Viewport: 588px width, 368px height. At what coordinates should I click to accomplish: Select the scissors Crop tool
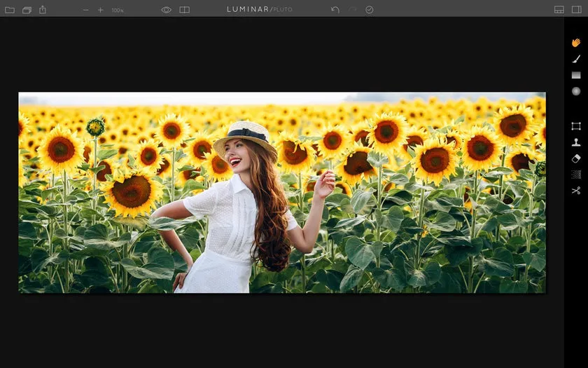click(575, 191)
